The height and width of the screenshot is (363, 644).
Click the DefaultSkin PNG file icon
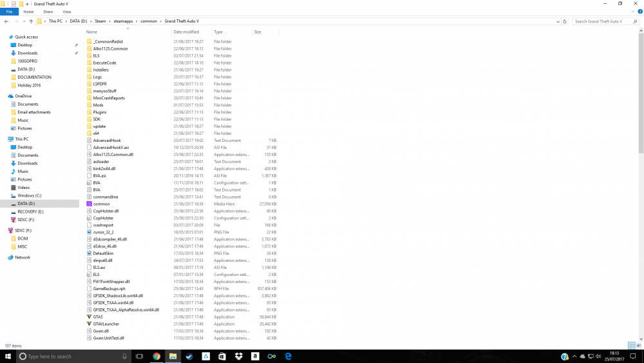(x=89, y=253)
